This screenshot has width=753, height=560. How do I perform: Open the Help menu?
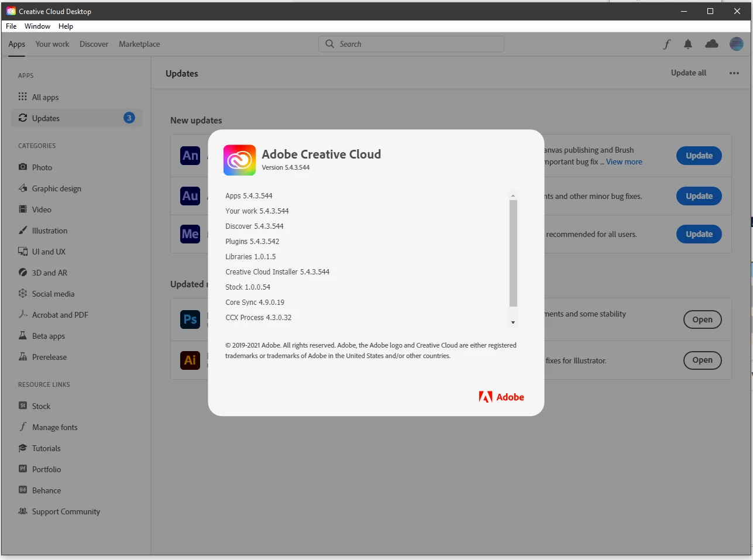(66, 26)
